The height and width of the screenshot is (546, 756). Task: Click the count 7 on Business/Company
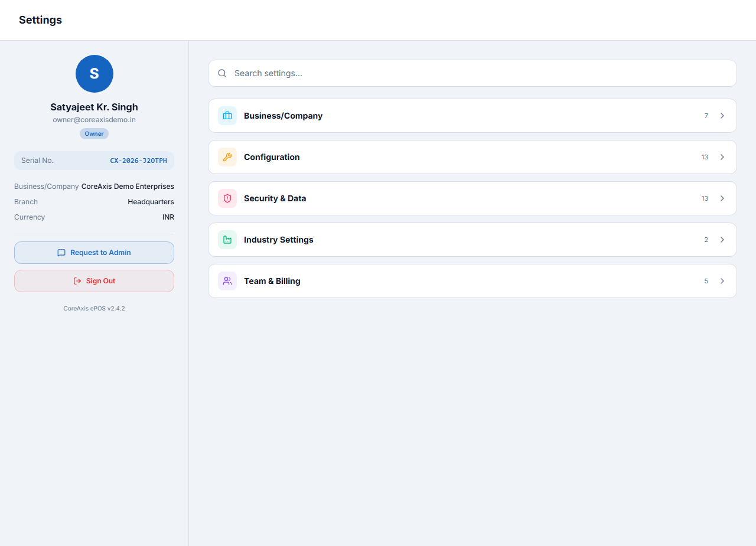pos(706,116)
